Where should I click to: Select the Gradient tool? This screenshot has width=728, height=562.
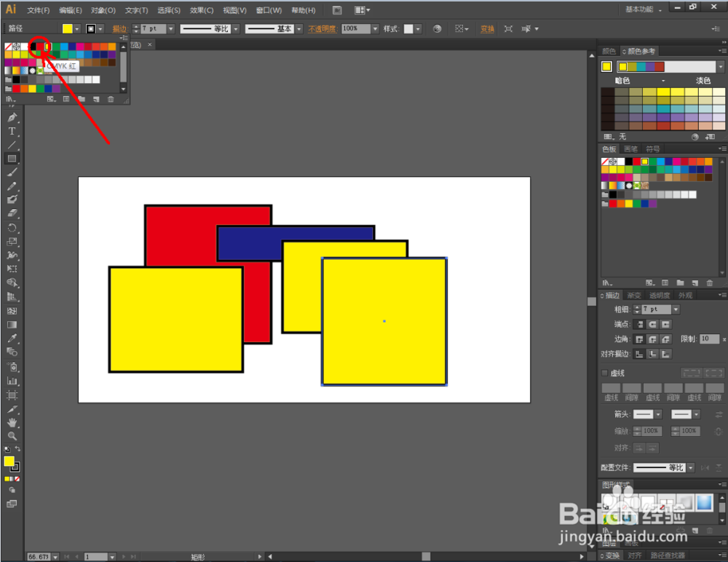pos(12,325)
